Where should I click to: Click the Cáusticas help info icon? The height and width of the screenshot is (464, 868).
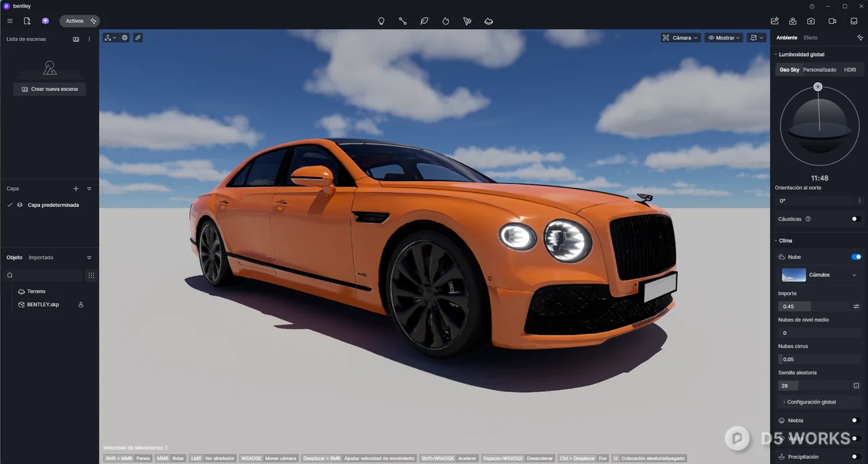tap(808, 219)
